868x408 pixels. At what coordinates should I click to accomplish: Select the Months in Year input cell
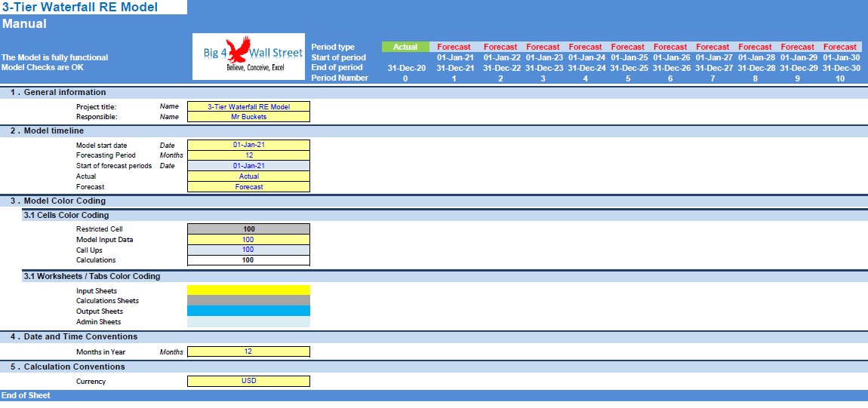click(248, 351)
